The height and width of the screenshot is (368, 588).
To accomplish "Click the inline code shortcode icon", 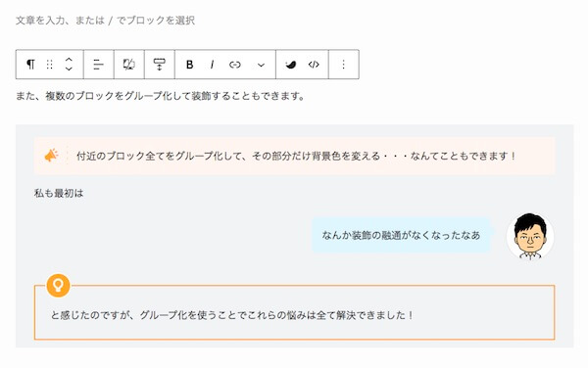I will pyautogui.click(x=314, y=65).
